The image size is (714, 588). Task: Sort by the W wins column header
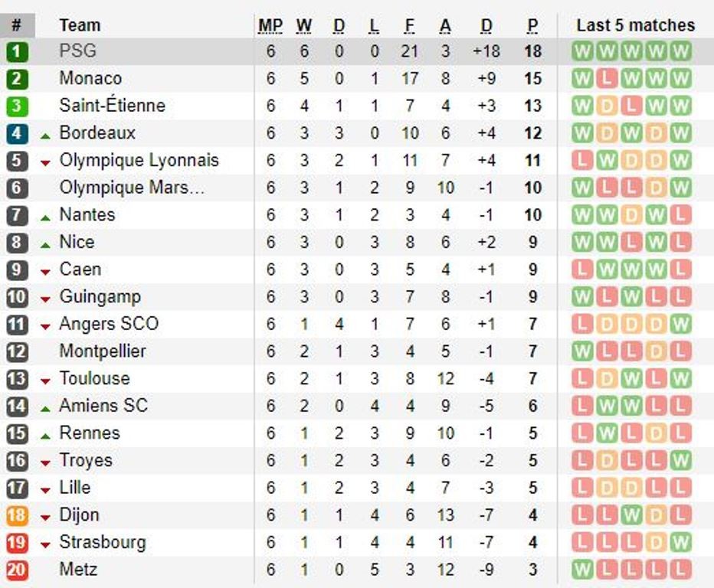303,25
